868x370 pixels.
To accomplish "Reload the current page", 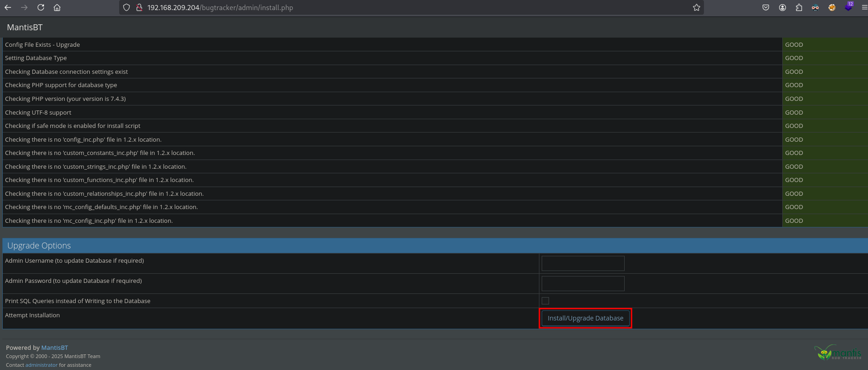I will click(41, 7).
